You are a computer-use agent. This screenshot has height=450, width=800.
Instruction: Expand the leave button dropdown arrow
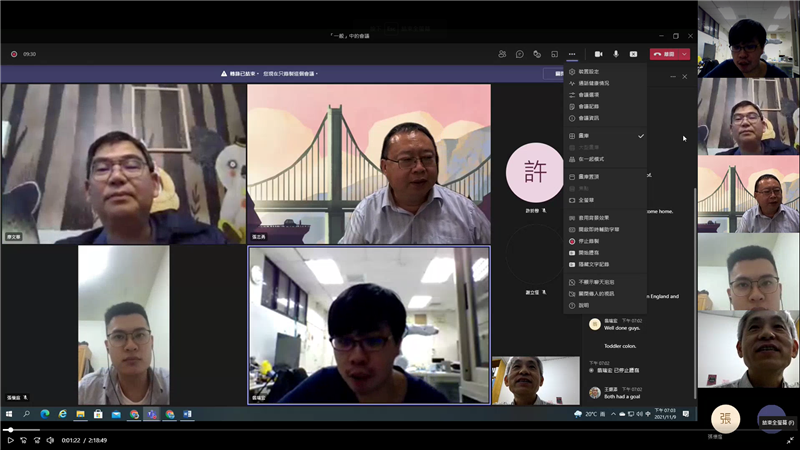[684, 54]
